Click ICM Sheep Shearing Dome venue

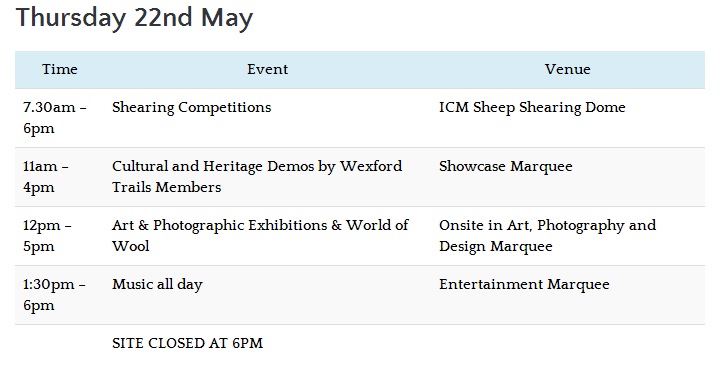click(532, 108)
